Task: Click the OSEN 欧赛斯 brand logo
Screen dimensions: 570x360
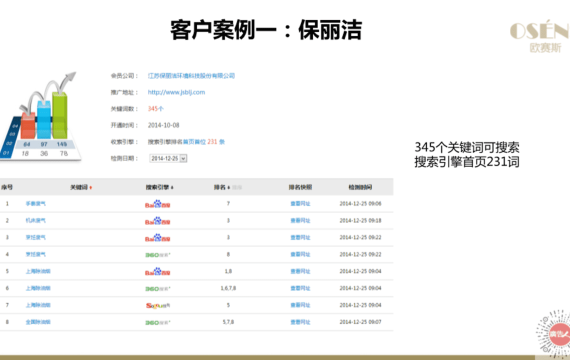Action: [539, 36]
